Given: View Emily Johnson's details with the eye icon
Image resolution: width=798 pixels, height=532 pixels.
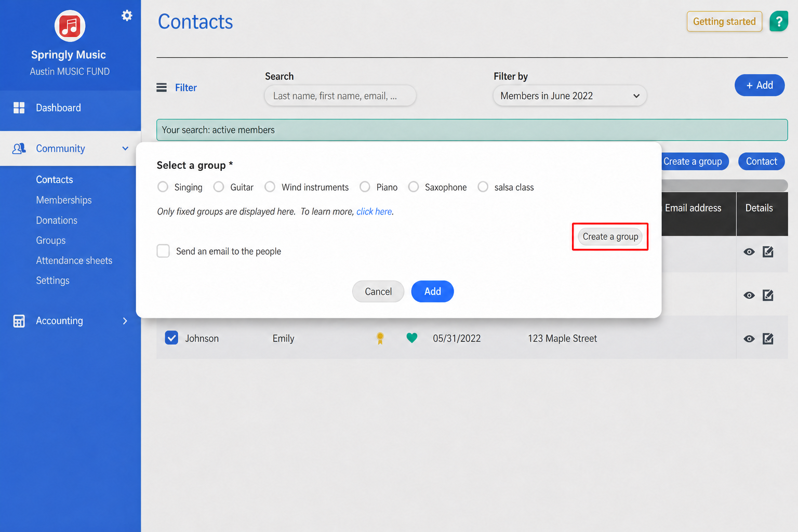Looking at the screenshot, I should point(749,339).
